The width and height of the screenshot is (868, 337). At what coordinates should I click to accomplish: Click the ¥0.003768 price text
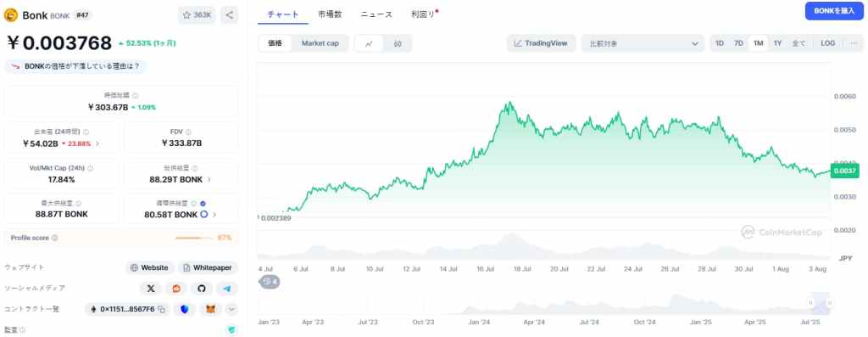59,42
